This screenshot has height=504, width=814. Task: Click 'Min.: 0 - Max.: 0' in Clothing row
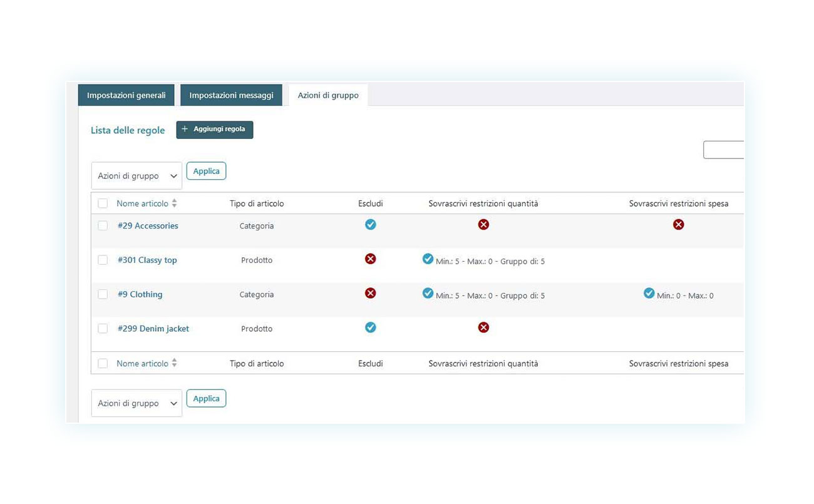tap(685, 296)
